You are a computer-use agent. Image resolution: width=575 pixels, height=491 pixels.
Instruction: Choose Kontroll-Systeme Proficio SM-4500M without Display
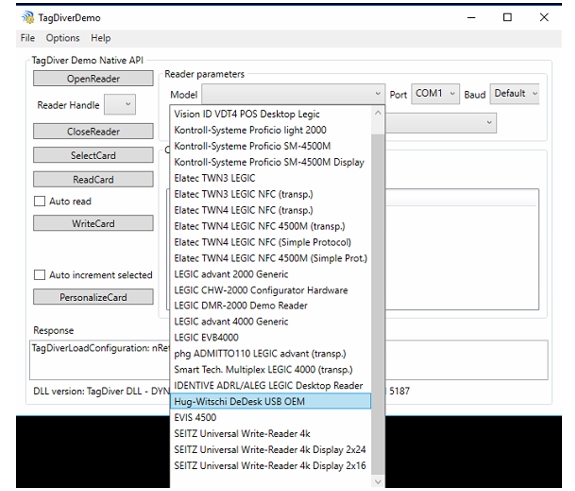pos(271,146)
